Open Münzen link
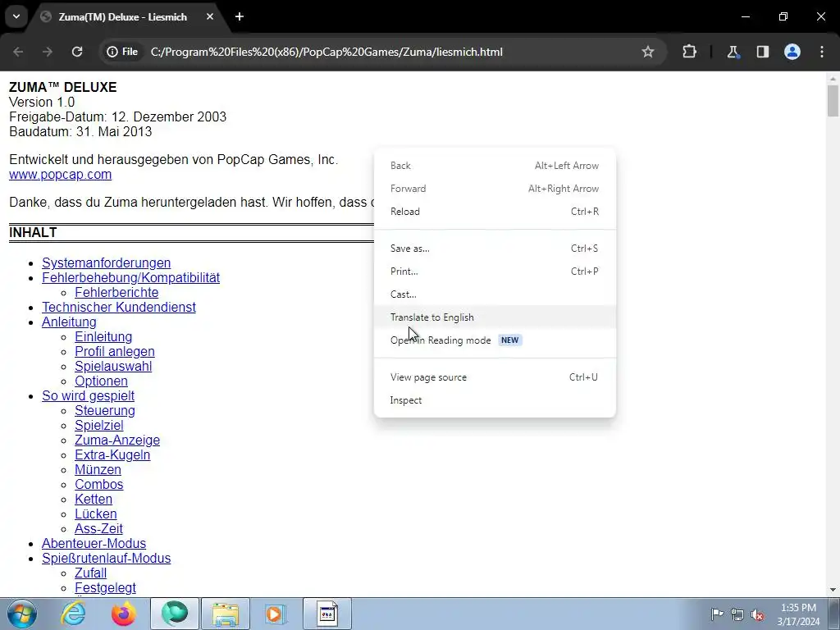Viewport: 840px width, 630px height. 98,469
